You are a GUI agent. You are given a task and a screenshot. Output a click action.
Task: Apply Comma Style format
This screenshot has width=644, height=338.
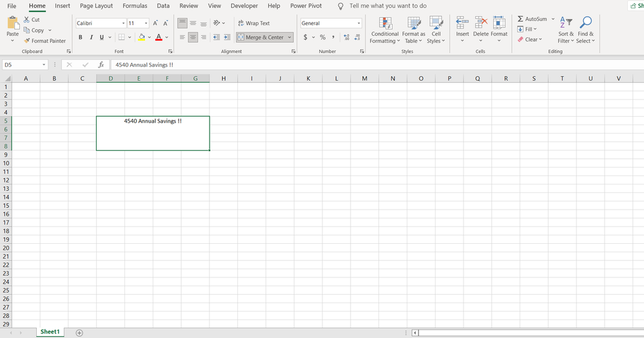point(333,37)
